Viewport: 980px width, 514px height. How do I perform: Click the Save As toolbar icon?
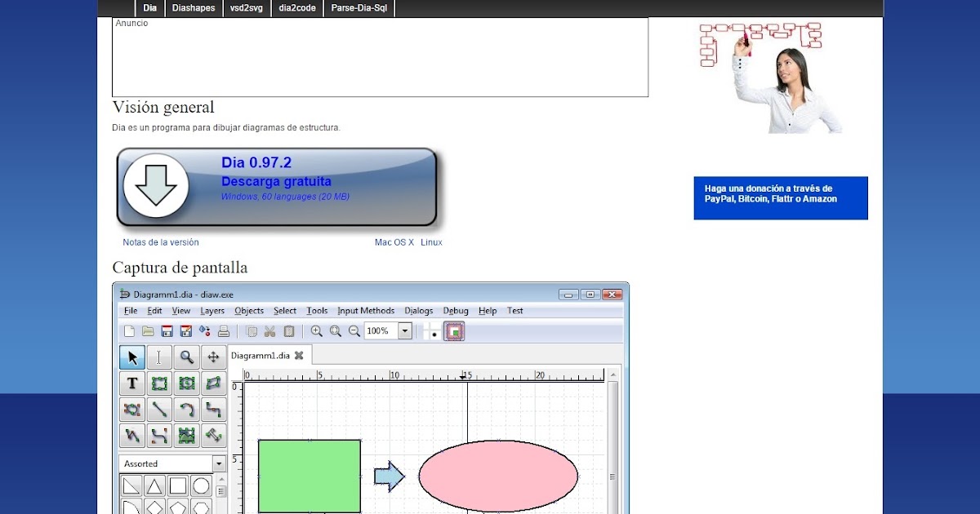point(185,331)
